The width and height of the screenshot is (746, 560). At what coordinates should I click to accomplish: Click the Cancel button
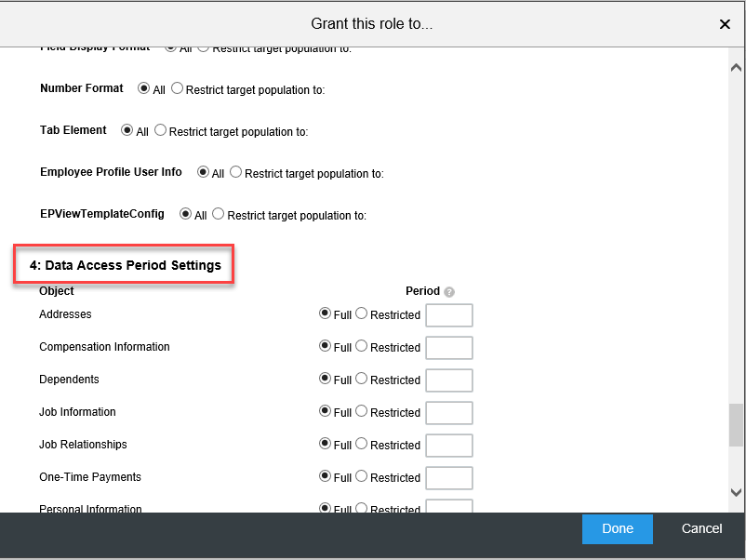tap(701, 528)
